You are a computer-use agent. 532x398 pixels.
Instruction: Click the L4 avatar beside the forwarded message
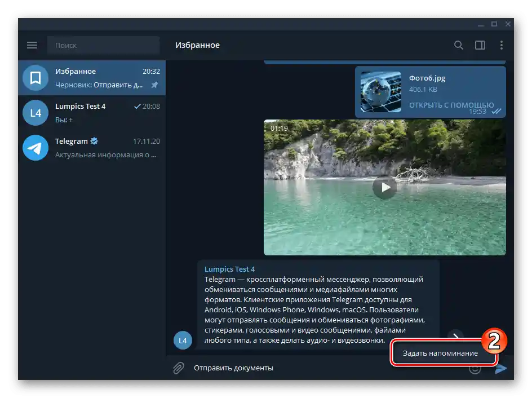click(183, 340)
